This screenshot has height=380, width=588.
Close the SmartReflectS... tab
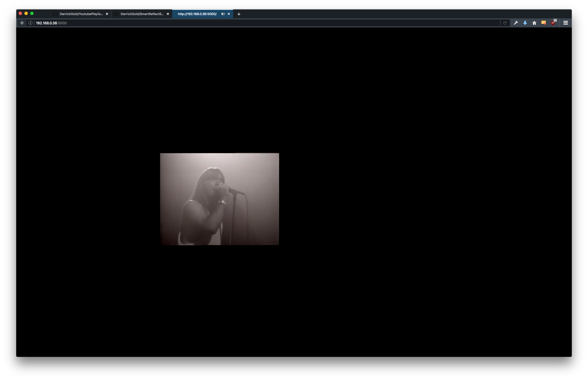click(168, 14)
